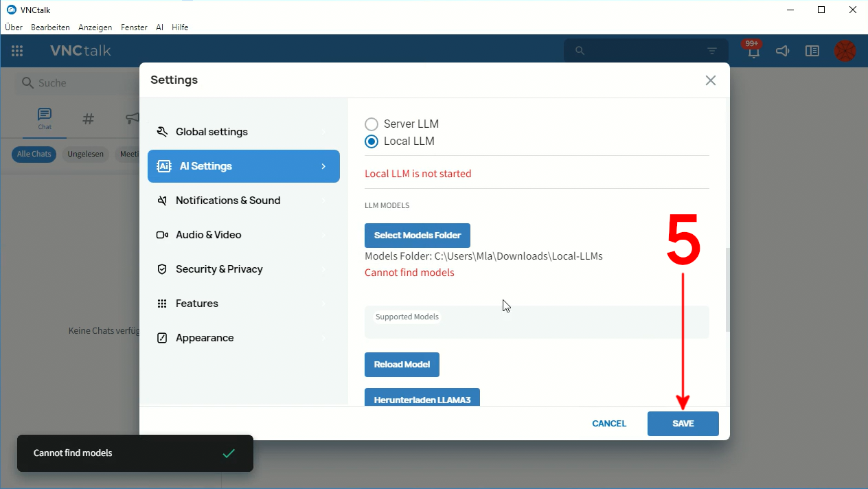Open the user profile avatar
The image size is (868, 489).
(x=845, y=51)
